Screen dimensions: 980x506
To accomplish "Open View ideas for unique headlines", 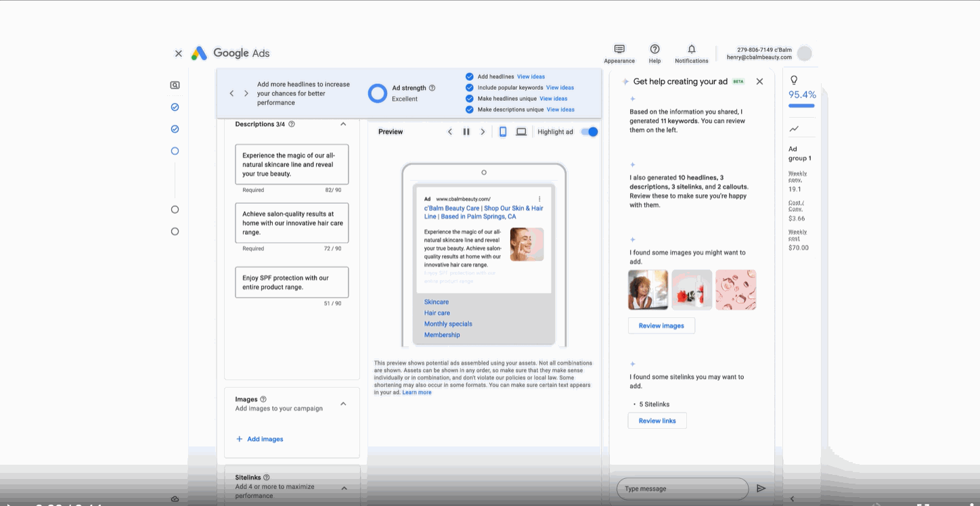I will [554, 98].
